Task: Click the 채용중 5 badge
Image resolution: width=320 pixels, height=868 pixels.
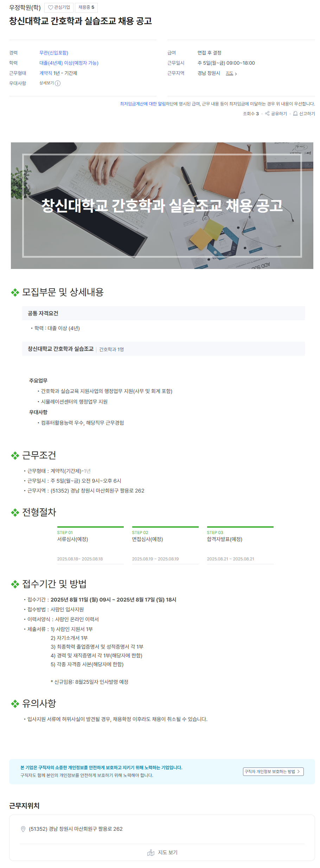Action: click(86, 7)
